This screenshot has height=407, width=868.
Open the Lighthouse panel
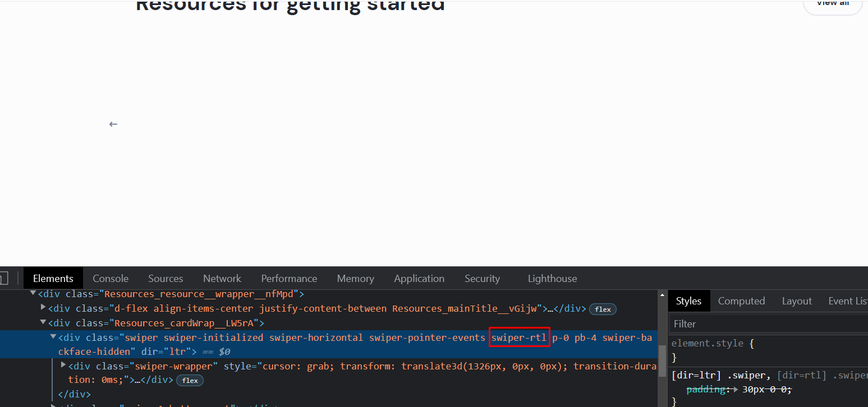pos(552,278)
